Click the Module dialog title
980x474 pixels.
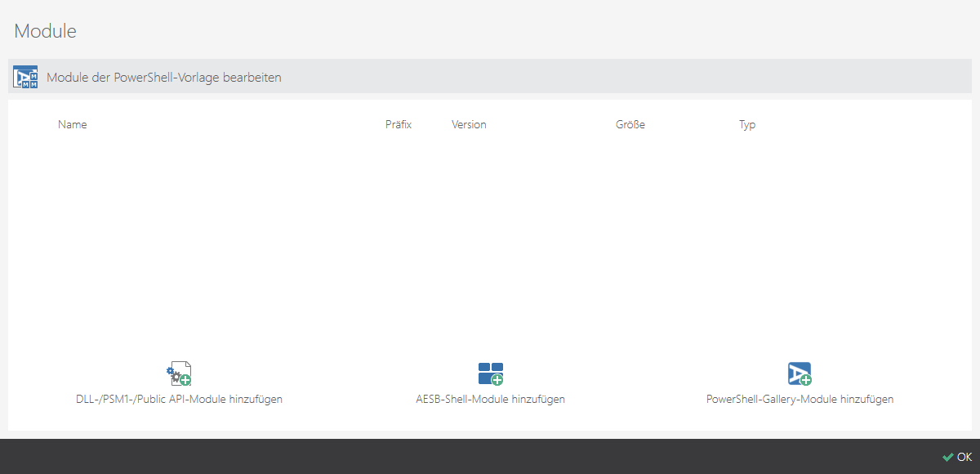point(45,31)
